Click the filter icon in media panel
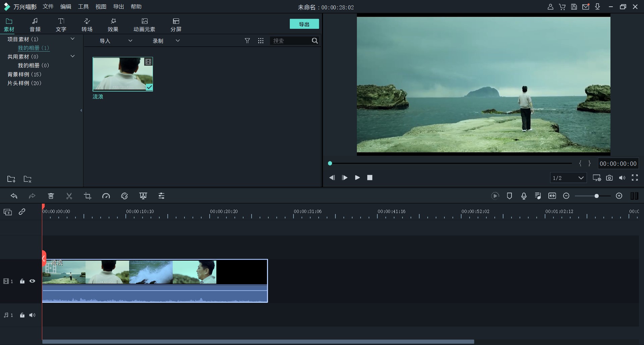Image resolution: width=644 pixels, height=345 pixels. pos(247,41)
